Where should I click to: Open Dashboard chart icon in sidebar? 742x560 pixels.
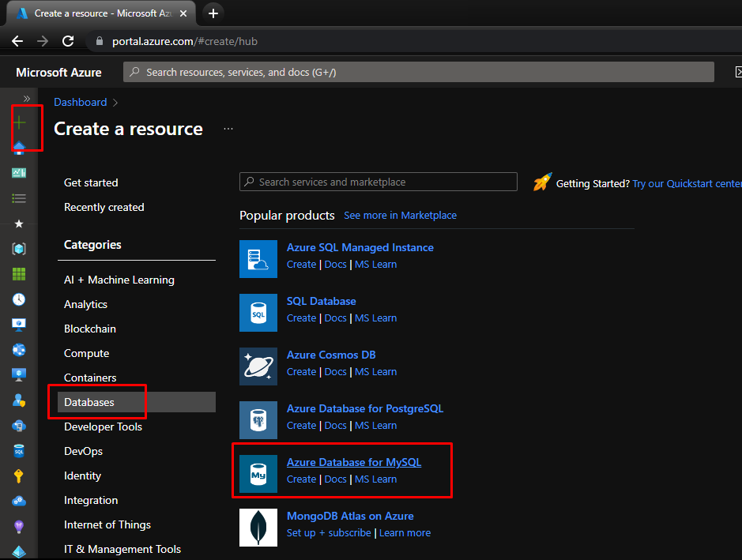click(19, 172)
